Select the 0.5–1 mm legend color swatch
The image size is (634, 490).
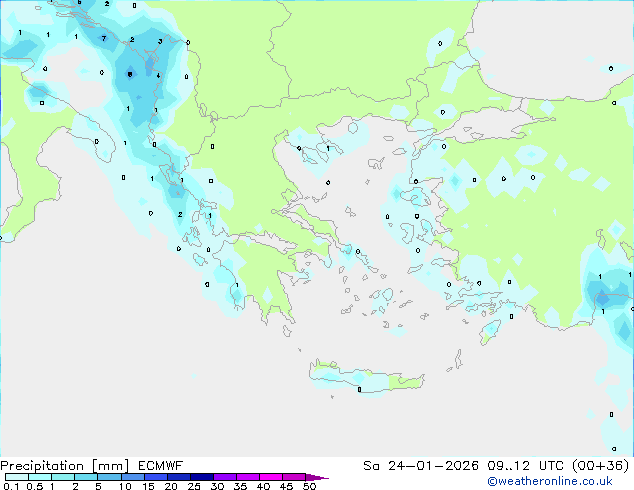[x=40, y=477]
